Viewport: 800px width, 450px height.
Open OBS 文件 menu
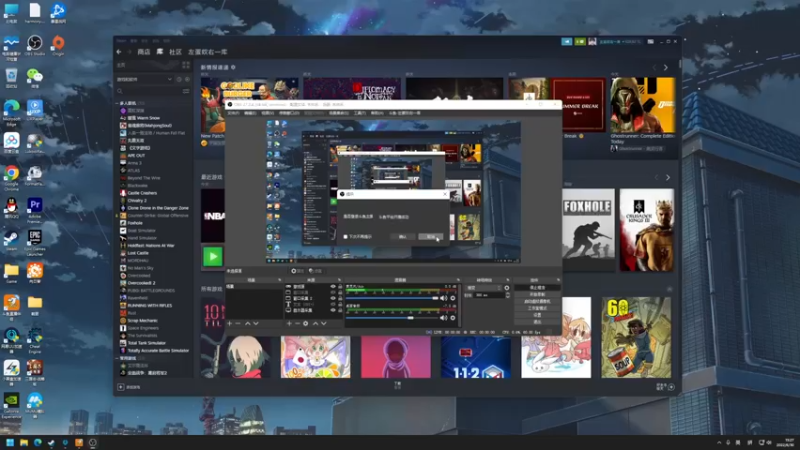(232, 113)
